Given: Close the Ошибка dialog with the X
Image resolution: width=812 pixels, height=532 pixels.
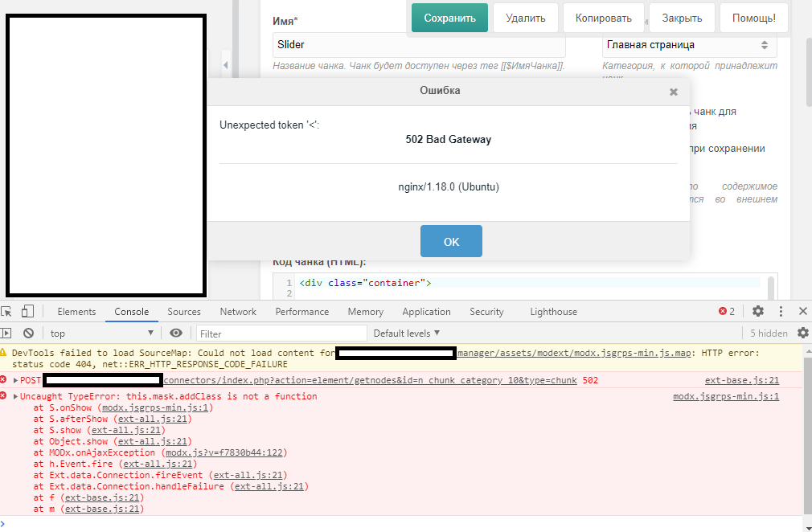Looking at the screenshot, I should pyautogui.click(x=673, y=92).
